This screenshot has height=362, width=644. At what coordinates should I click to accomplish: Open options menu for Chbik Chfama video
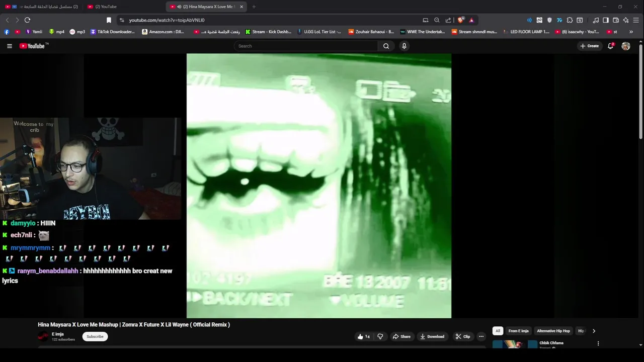pos(598,343)
